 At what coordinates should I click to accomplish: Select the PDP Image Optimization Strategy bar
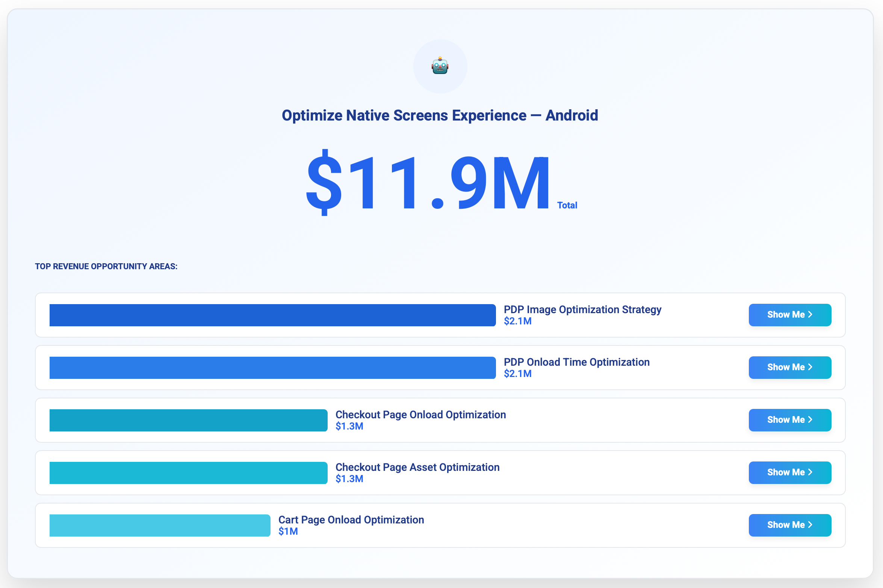(272, 315)
